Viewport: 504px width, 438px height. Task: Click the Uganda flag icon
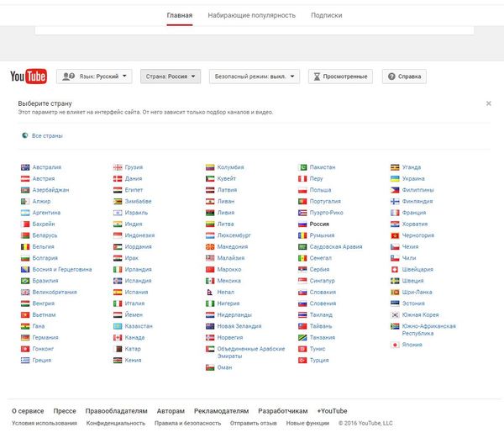(x=395, y=167)
